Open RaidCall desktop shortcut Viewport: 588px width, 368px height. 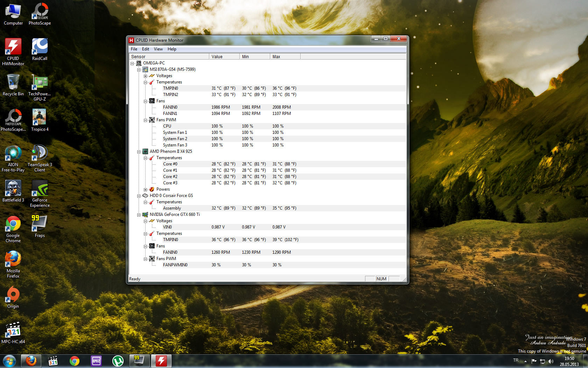tap(40, 49)
